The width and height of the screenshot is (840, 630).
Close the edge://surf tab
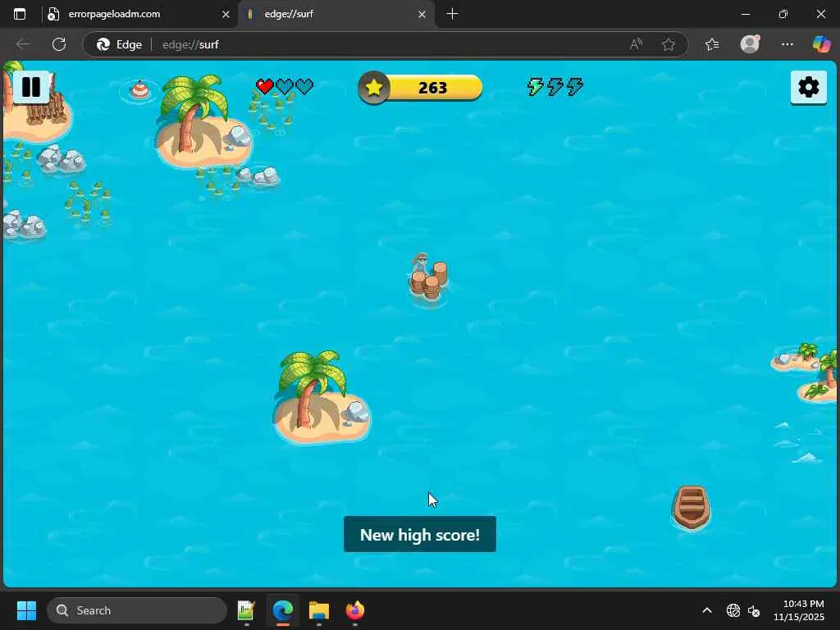[422, 15]
